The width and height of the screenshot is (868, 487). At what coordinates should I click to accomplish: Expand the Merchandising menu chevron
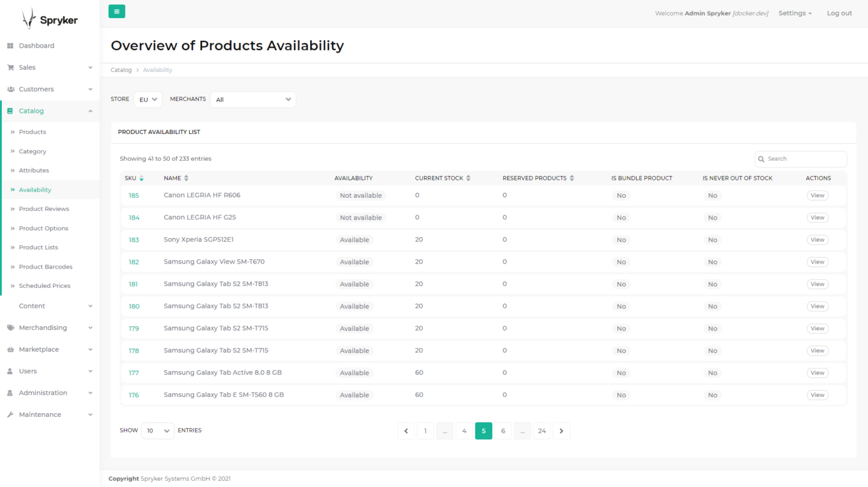click(x=91, y=328)
